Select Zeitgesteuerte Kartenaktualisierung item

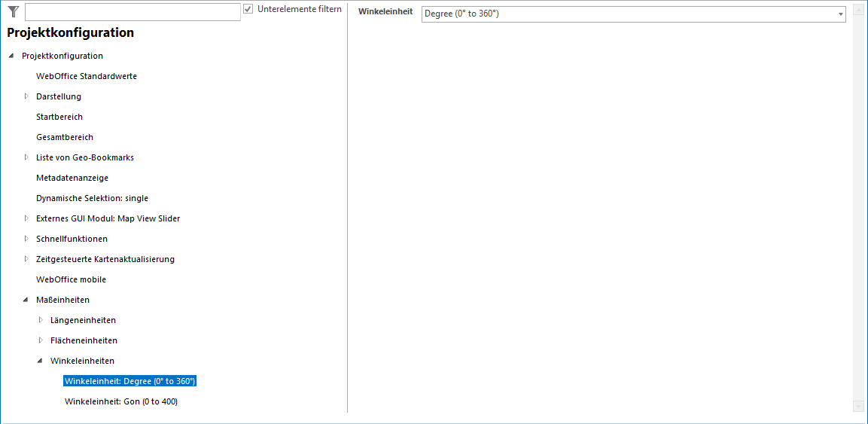pyautogui.click(x=105, y=259)
